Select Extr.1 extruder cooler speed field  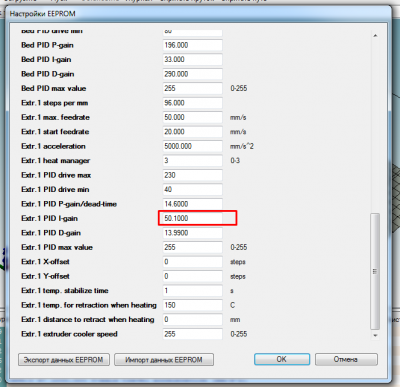click(193, 334)
